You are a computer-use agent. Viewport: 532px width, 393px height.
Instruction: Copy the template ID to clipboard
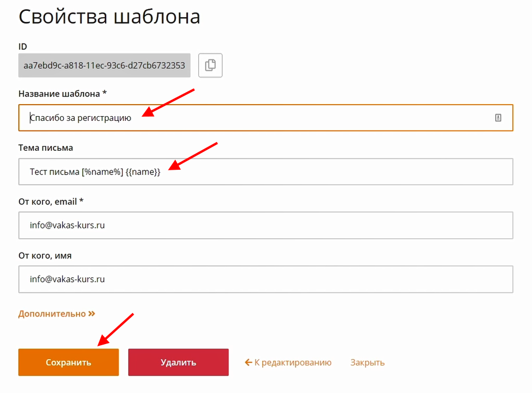point(210,66)
